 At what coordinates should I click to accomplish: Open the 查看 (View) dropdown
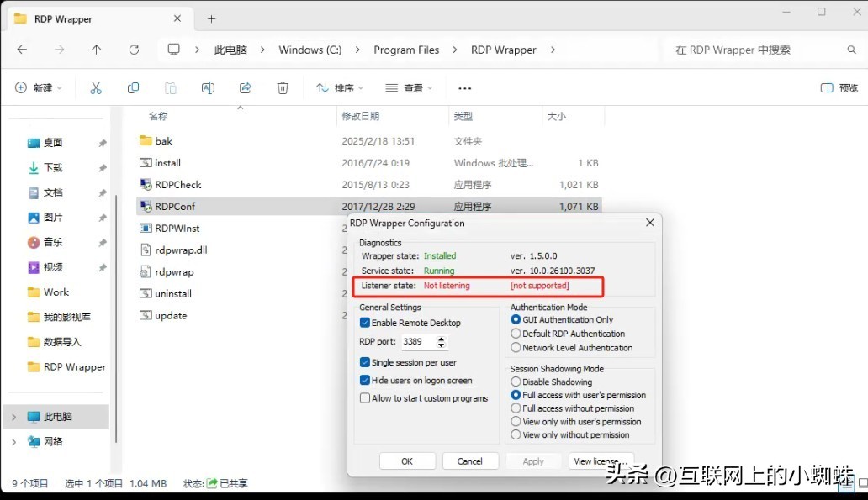tap(409, 88)
